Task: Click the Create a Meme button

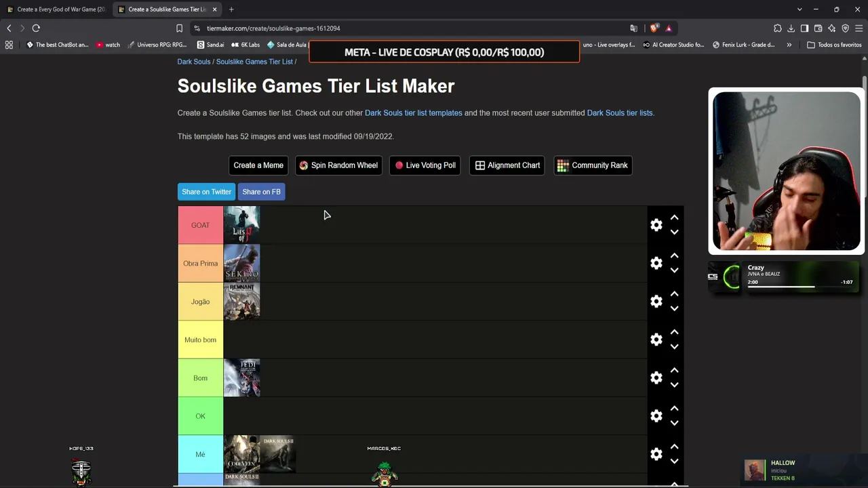Action: 258,165
